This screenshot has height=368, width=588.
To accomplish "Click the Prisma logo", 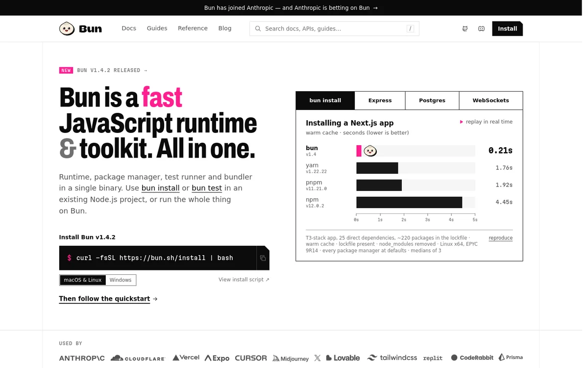I will tap(511, 358).
